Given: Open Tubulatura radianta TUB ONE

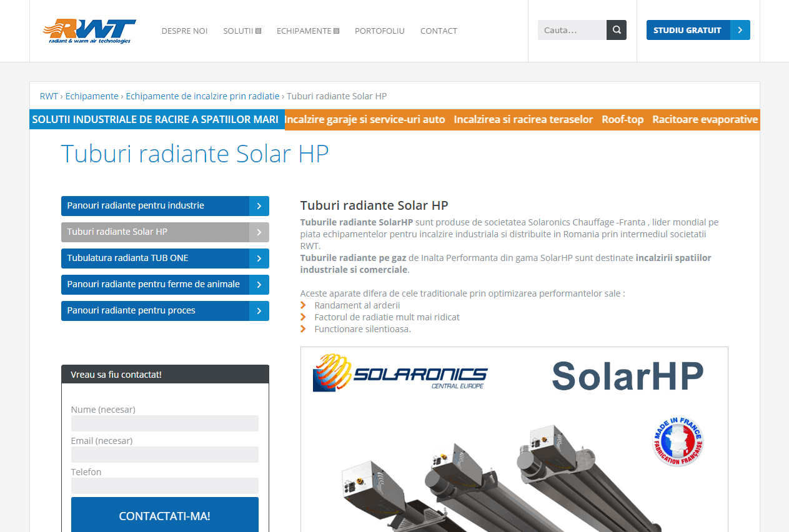Looking at the screenshot, I should pos(165,259).
